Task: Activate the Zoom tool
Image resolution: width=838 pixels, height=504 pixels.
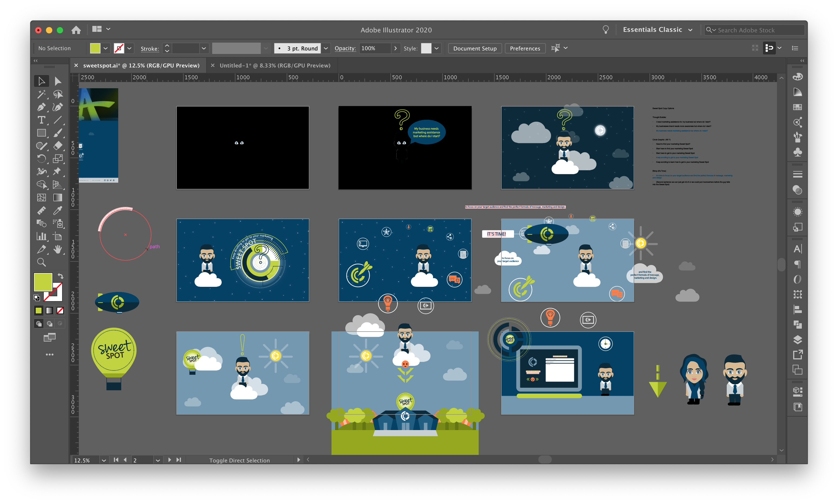Action: [x=41, y=262]
